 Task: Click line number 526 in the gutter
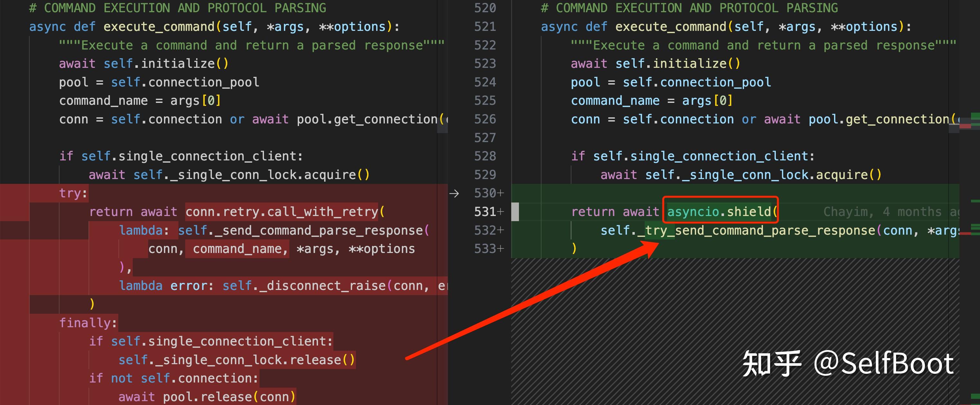485,119
